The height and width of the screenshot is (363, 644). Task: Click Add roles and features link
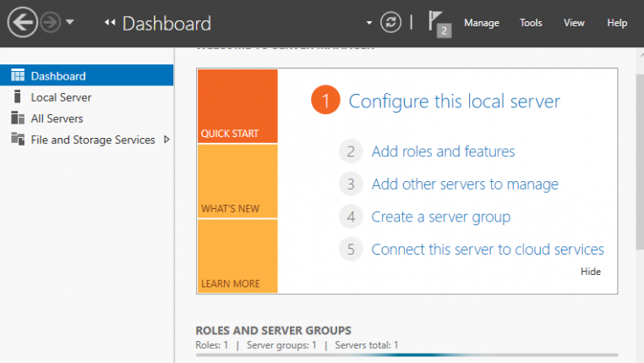[443, 151]
